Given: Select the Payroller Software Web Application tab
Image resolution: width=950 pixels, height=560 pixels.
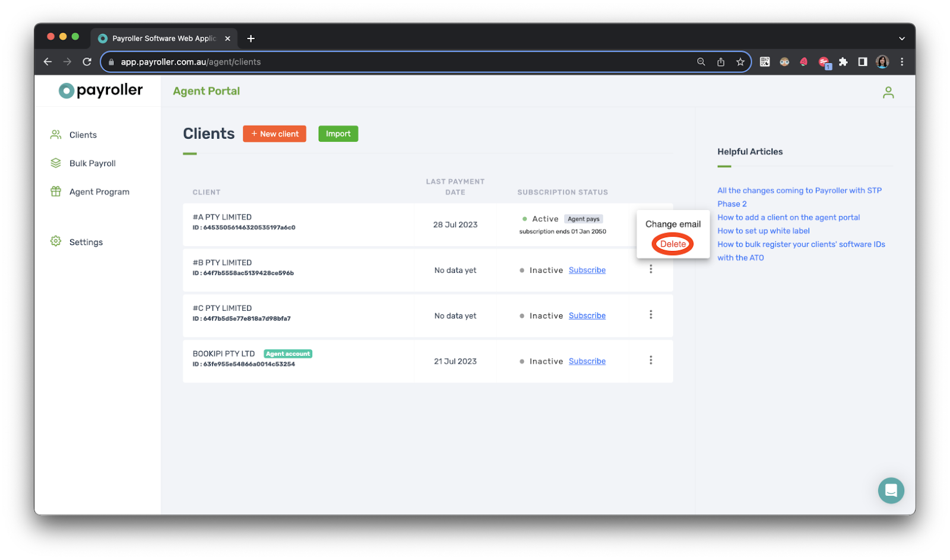Looking at the screenshot, I should 164,39.
